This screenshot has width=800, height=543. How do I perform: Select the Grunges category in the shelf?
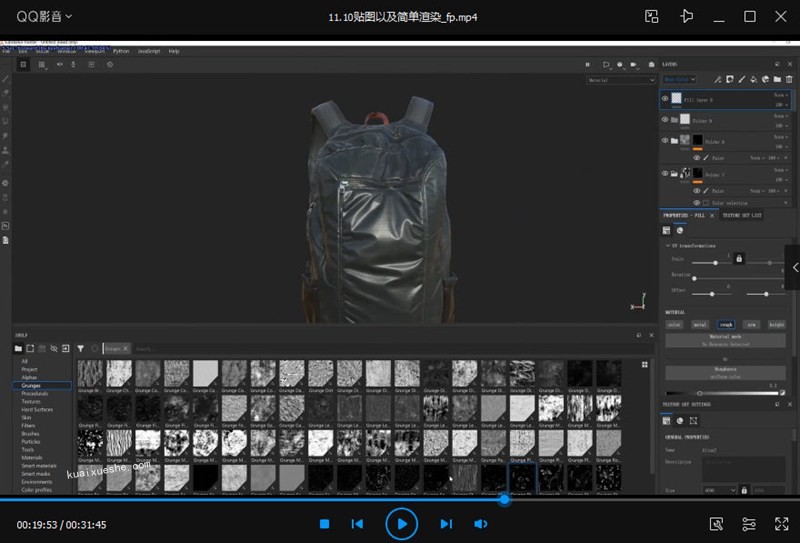pos(31,385)
